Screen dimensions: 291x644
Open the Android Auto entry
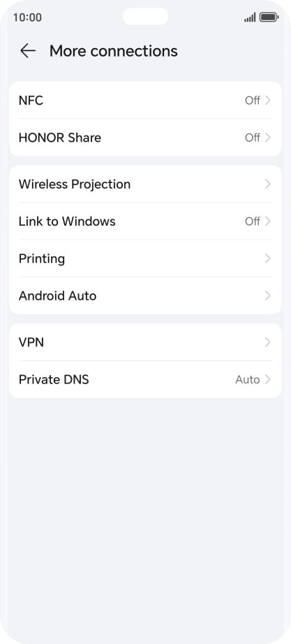point(145,295)
